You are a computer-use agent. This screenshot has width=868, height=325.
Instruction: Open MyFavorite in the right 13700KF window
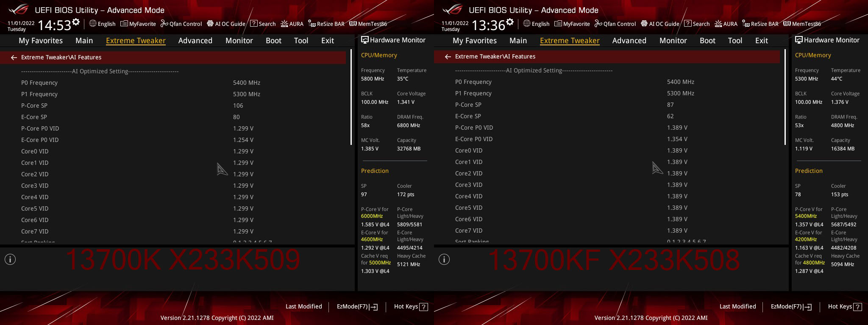572,24
